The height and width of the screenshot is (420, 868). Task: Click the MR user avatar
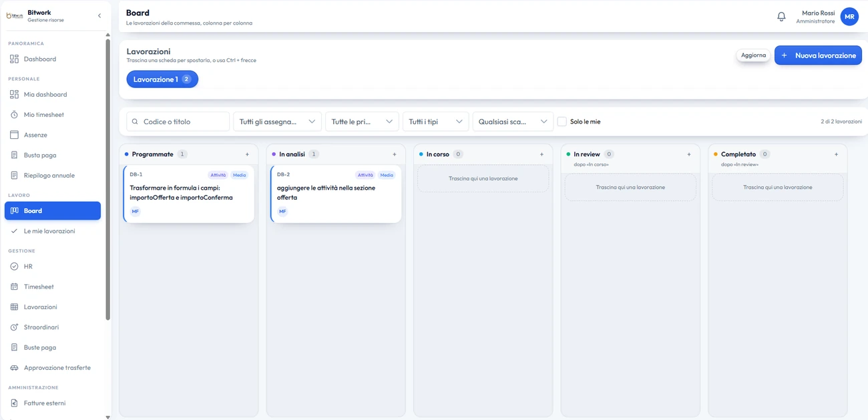[x=849, y=17]
